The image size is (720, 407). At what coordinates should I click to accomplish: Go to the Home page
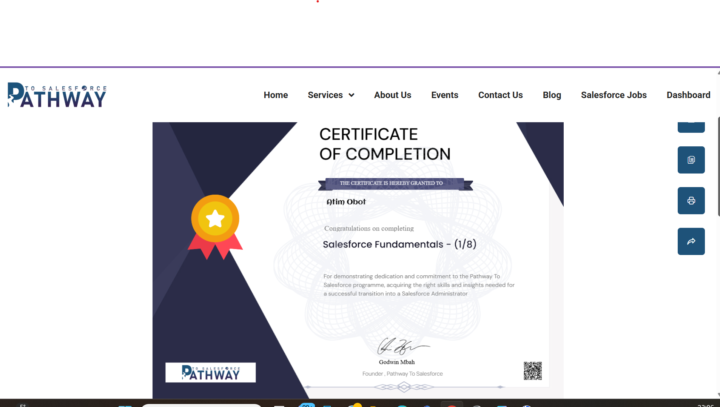[x=276, y=95]
